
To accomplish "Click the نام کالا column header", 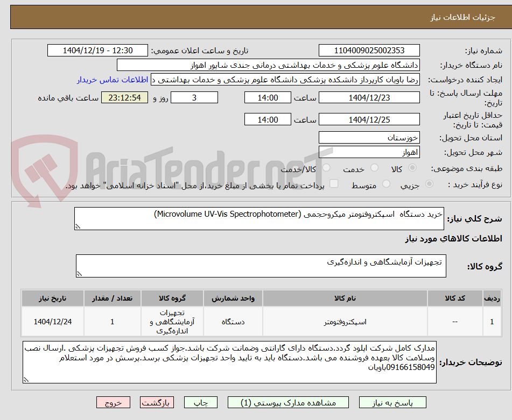I will pos(345,298).
